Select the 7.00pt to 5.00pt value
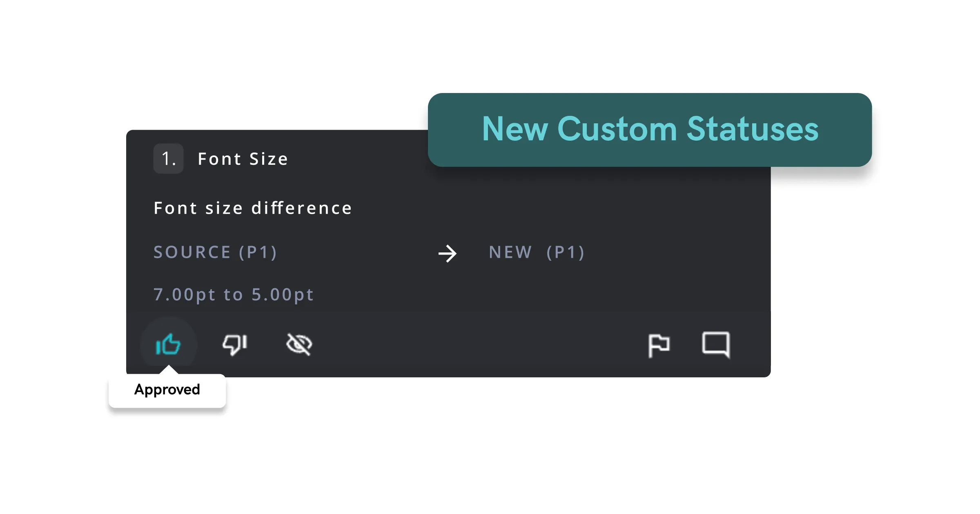 pyautogui.click(x=234, y=295)
